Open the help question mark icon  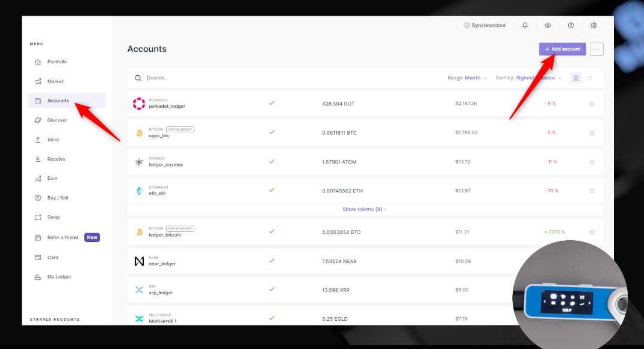click(571, 25)
